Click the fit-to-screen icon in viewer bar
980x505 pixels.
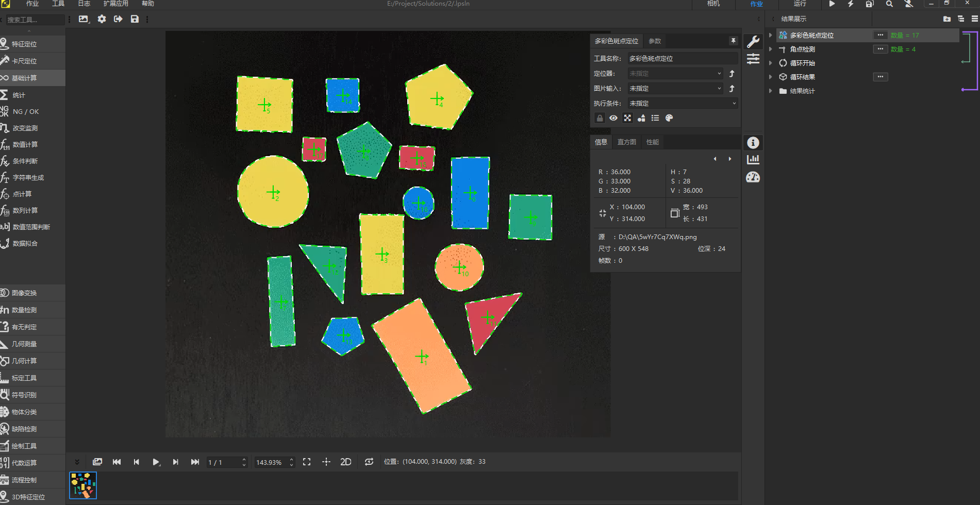click(307, 462)
